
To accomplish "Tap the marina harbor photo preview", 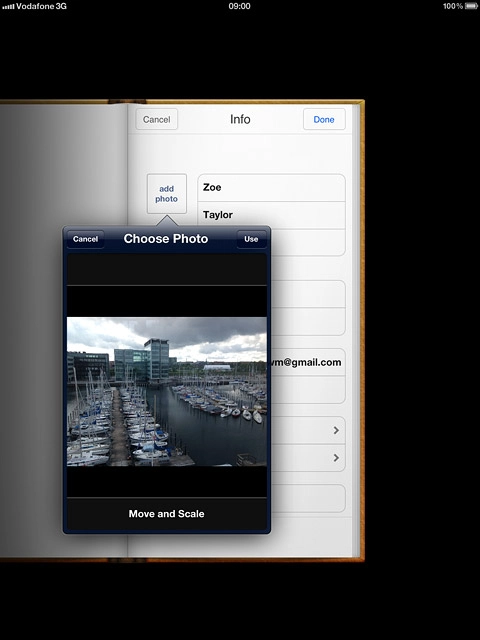I will click(167, 391).
